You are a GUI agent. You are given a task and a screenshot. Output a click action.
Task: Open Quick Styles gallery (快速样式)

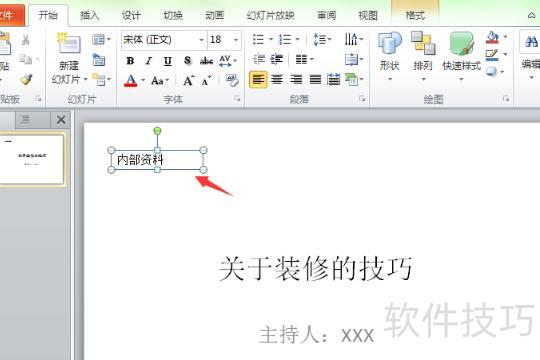[461, 57]
